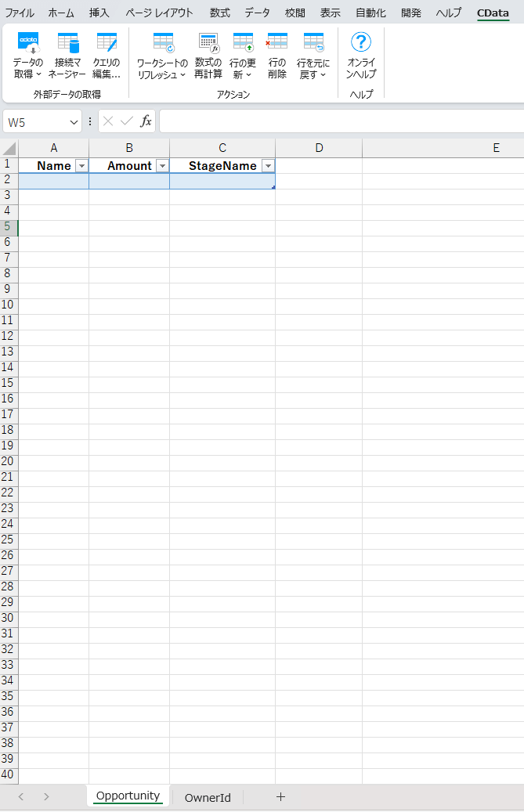Select column B header

click(x=129, y=148)
